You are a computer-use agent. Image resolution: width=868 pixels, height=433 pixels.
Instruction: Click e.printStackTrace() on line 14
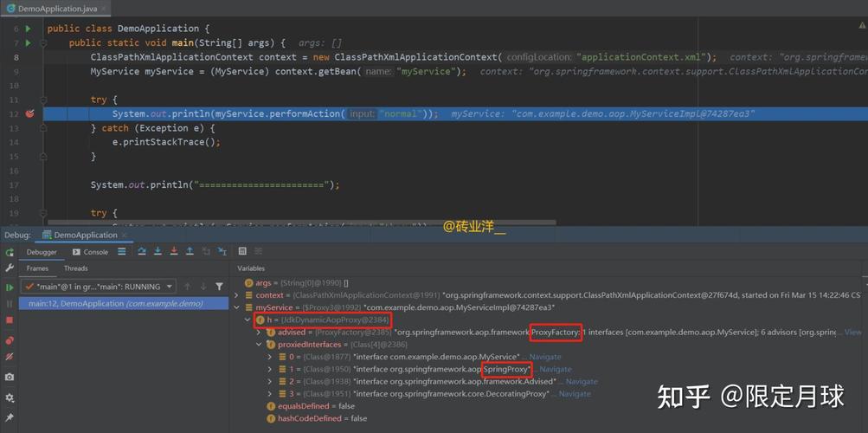pyautogui.click(x=166, y=142)
